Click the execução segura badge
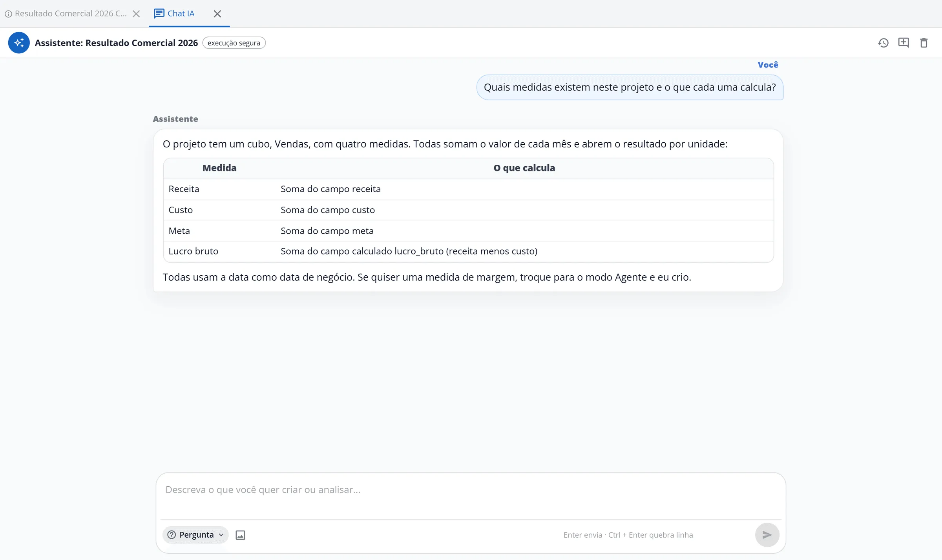Image resolution: width=942 pixels, height=560 pixels. point(234,43)
